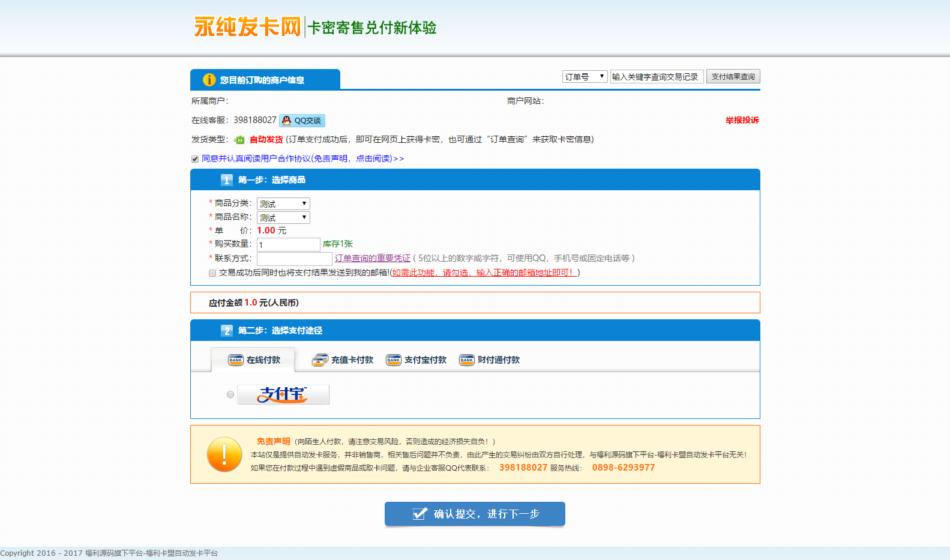Screen dimensions: 950x560
Task: Click the 订单查询的重要凭证 link
Action: coord(373,259)
